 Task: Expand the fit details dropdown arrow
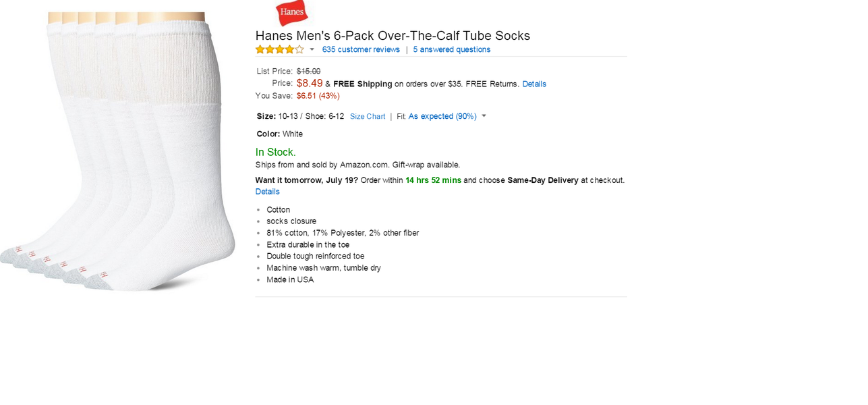click(x=484, y=116)
